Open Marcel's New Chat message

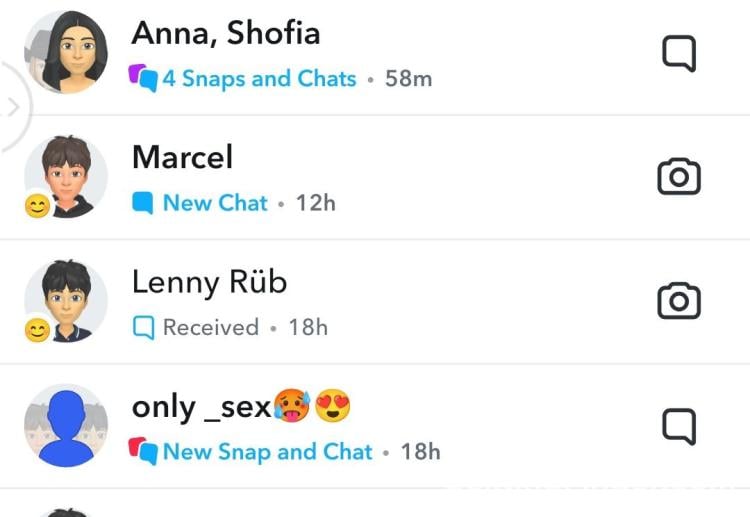pyautogui.click(x=215, y=203)
